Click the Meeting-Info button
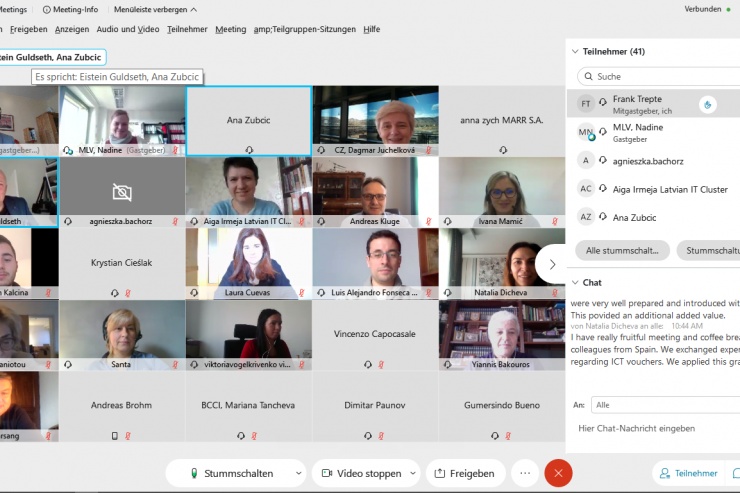 70,9
